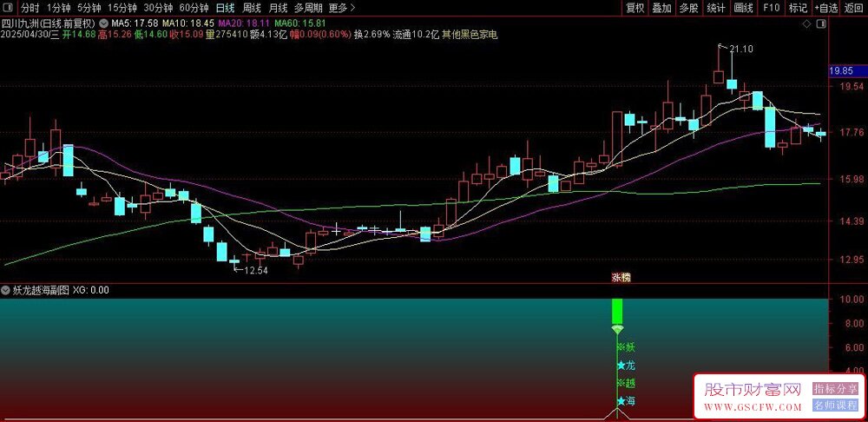Switch to the 周线 weekly chart

[252, 8]
